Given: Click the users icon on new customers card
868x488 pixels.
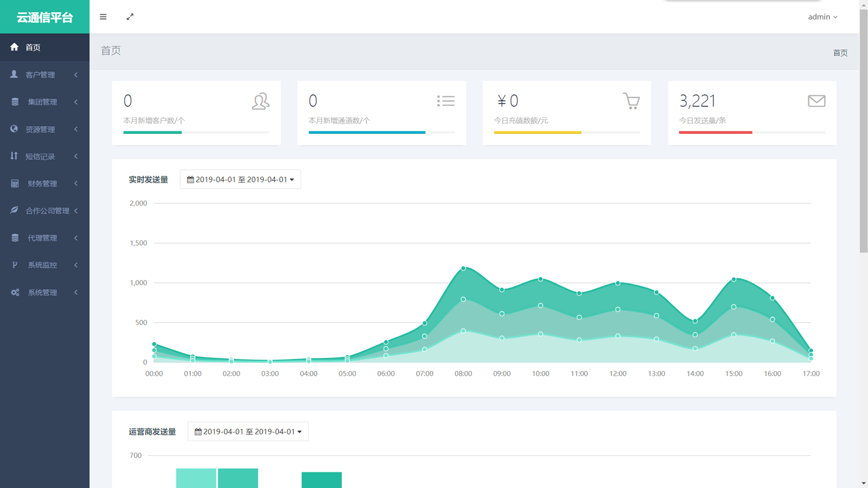Looking at the screenshot, I should click(260, 101).
